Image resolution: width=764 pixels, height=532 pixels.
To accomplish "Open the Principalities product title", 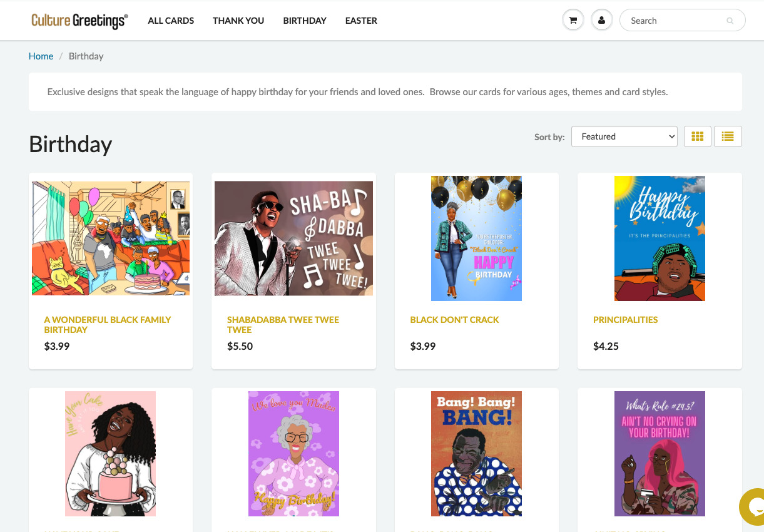I will [626, 319].
